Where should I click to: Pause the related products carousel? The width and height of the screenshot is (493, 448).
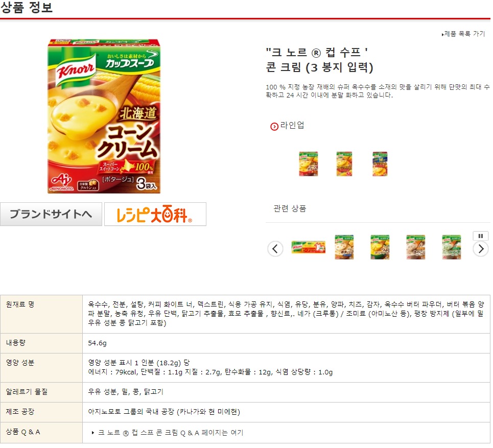481,237
